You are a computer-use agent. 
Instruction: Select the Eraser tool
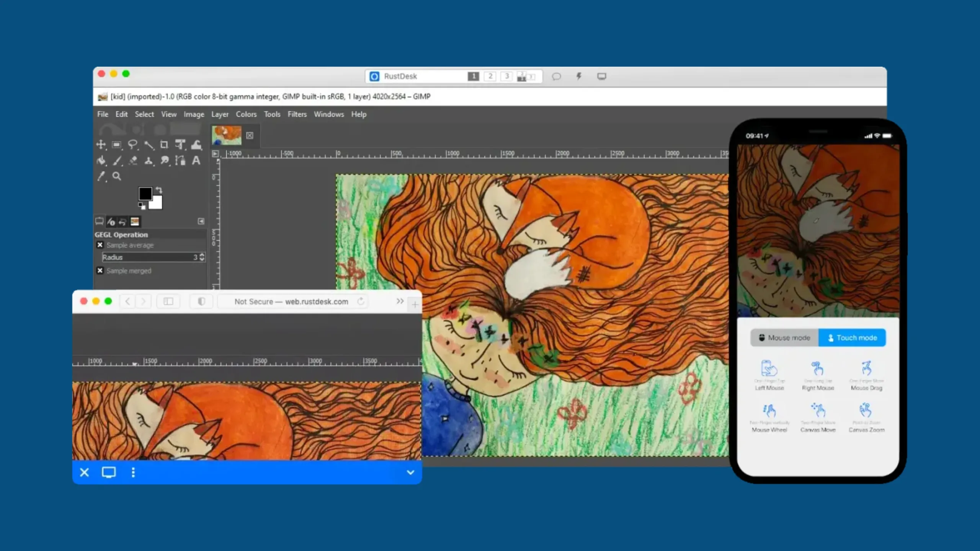coord(133,161)
